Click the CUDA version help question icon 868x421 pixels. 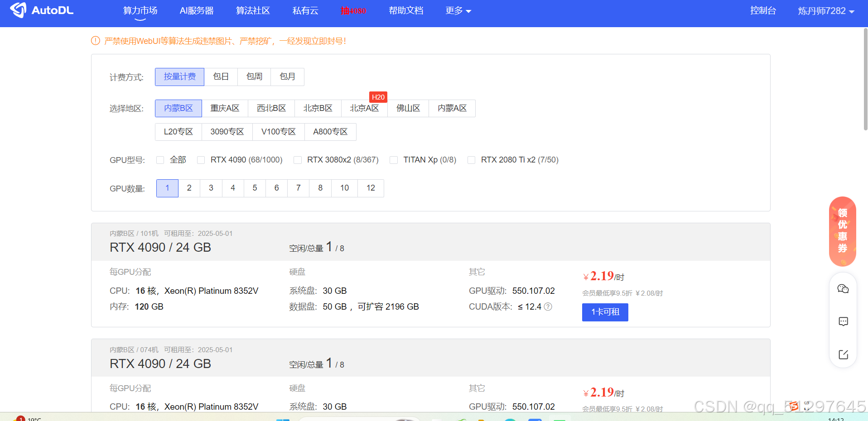click(548, 306)
